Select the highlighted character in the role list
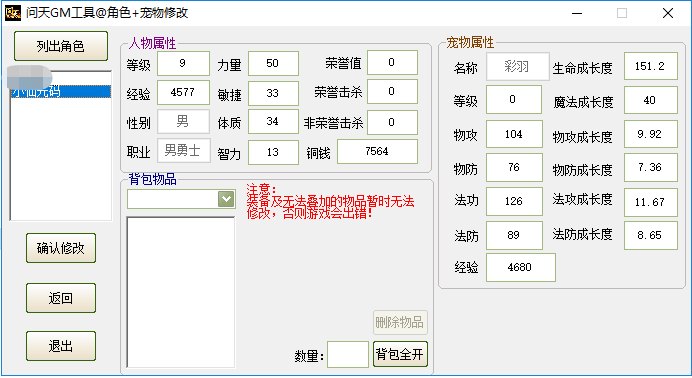Image resolution: width=692 pixels, height=378 pixels. (x=60, y=91)
